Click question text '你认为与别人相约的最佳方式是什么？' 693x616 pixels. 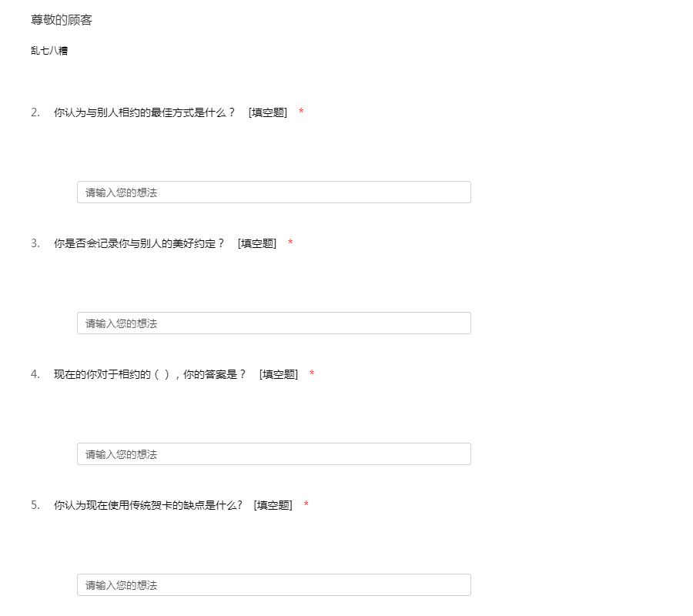point(145,112)
